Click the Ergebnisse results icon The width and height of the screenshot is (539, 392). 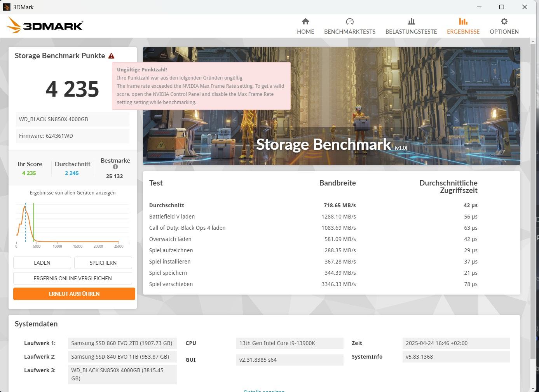[x=463, y=21]
